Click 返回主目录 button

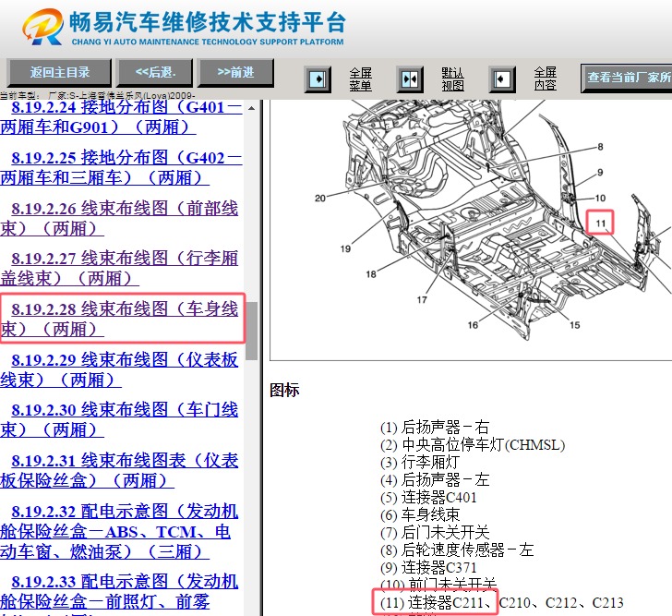tap(60, 72)
